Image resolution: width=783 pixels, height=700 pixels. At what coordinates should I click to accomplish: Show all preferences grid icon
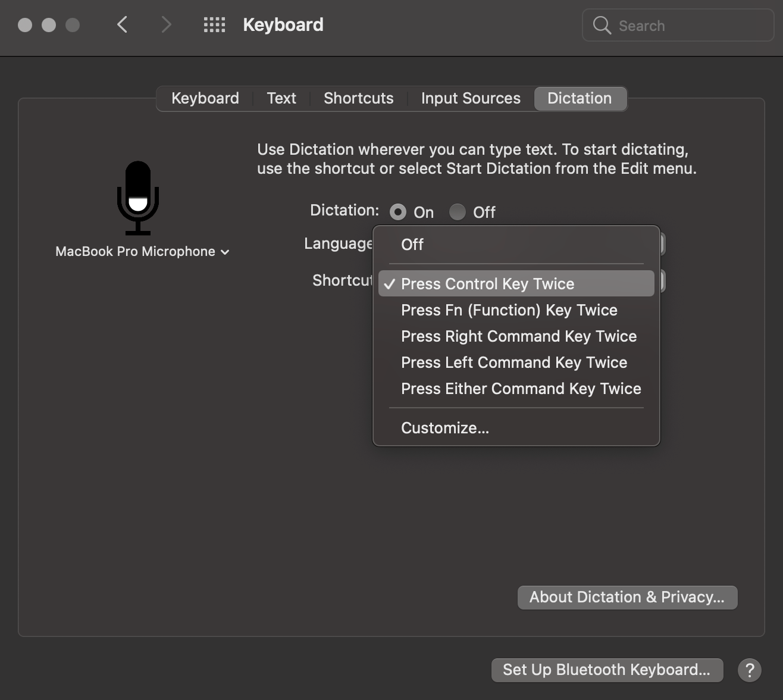[x=214, y=25]
